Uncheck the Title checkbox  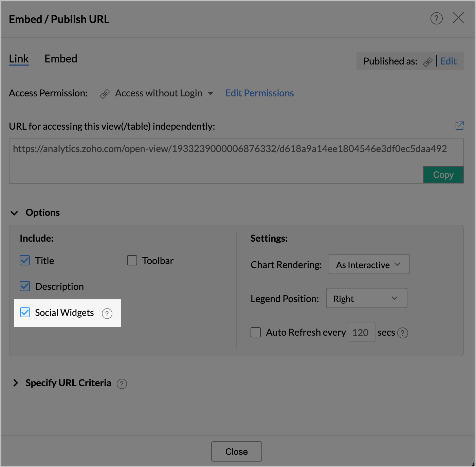tap(25, 260)
